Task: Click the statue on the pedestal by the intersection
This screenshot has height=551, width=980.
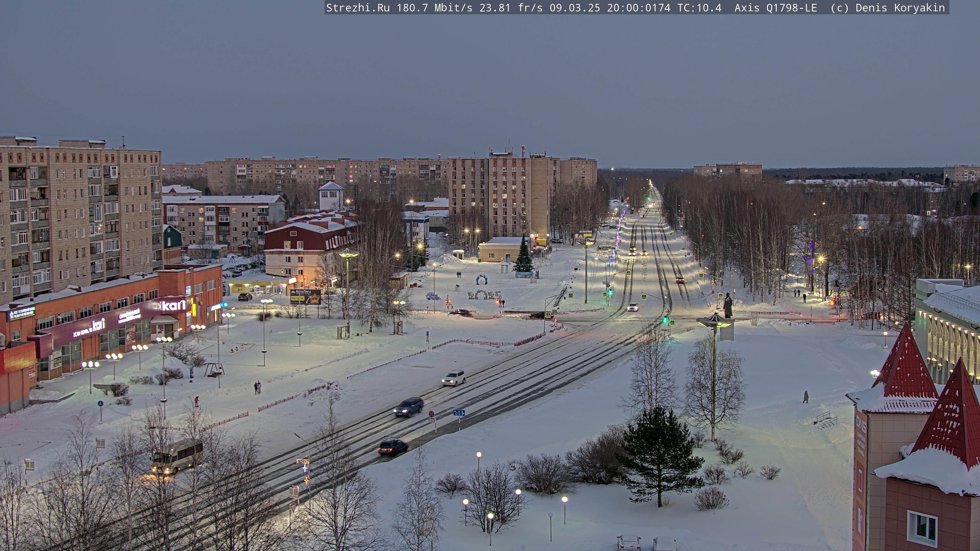Action: point(727,305)
